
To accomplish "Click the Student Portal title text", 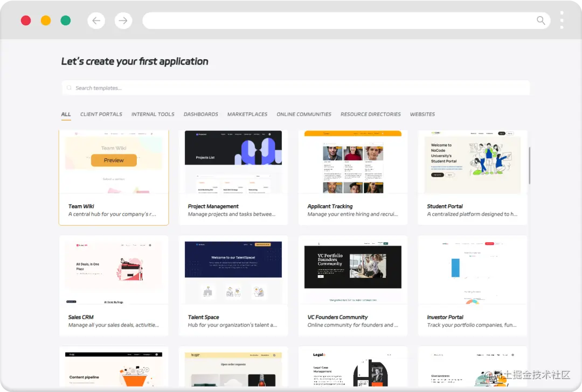I will coord(445,206).
